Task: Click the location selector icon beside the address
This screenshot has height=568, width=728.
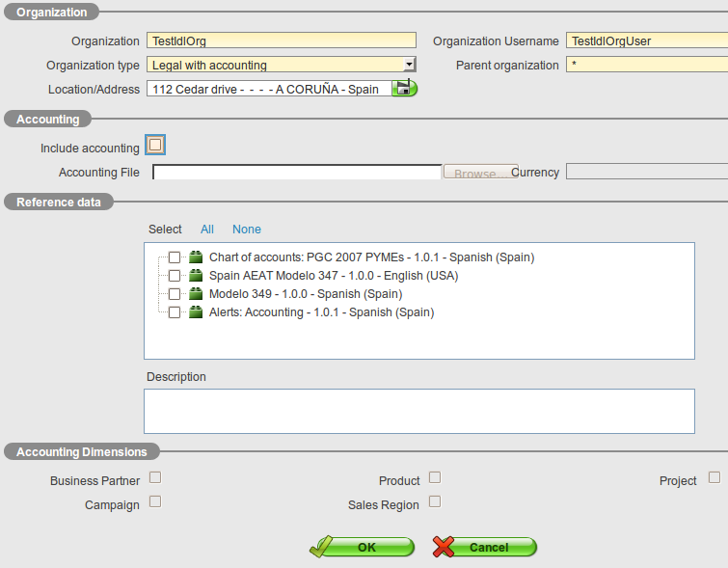Action: (405, 89)
